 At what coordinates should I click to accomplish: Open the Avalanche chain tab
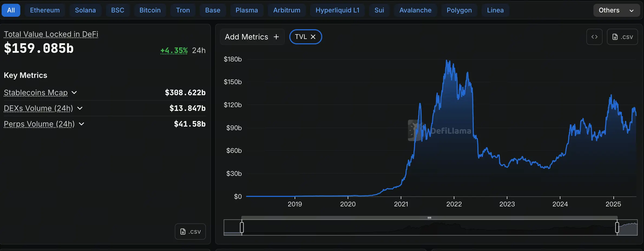click(415, 10)
